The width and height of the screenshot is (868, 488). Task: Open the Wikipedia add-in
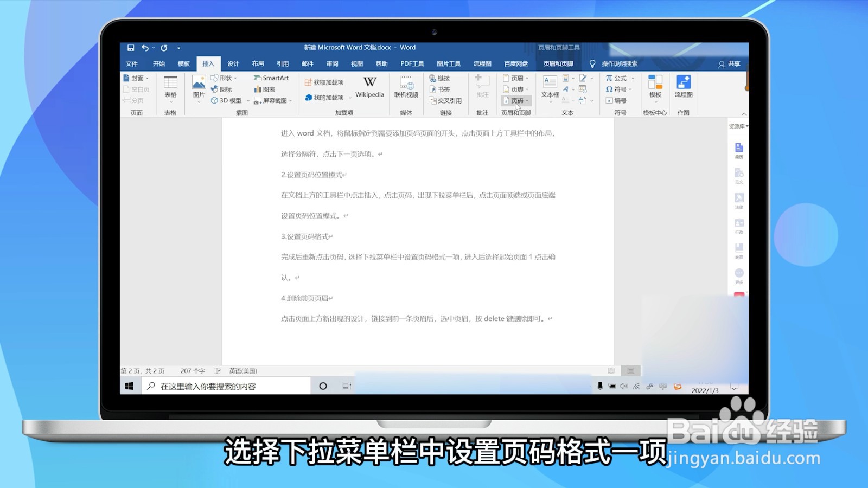pos(369,87)
